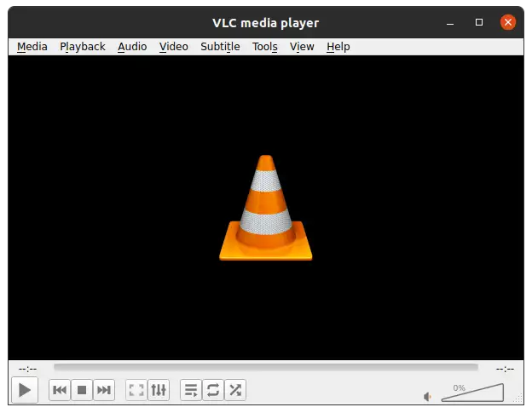Mute audio via speaker icon
This screenshot has height=413, width=532.
(427, 397)
